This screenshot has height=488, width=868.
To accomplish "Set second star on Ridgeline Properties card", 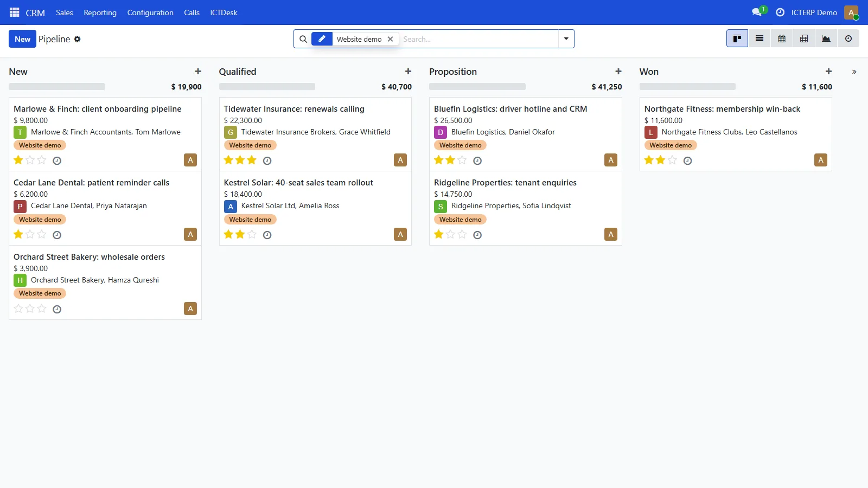I will tap(450, 234).
